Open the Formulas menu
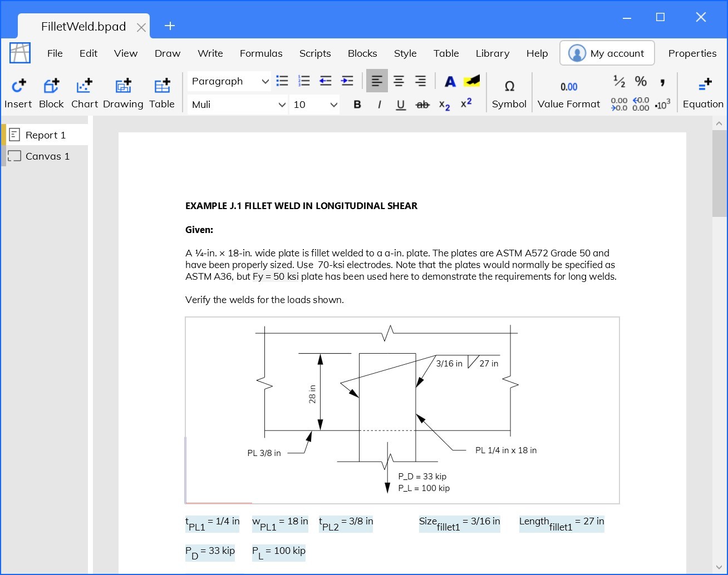The width and height of the screenshot is (728, 575). pyautogui.click(x=261, y=53)
